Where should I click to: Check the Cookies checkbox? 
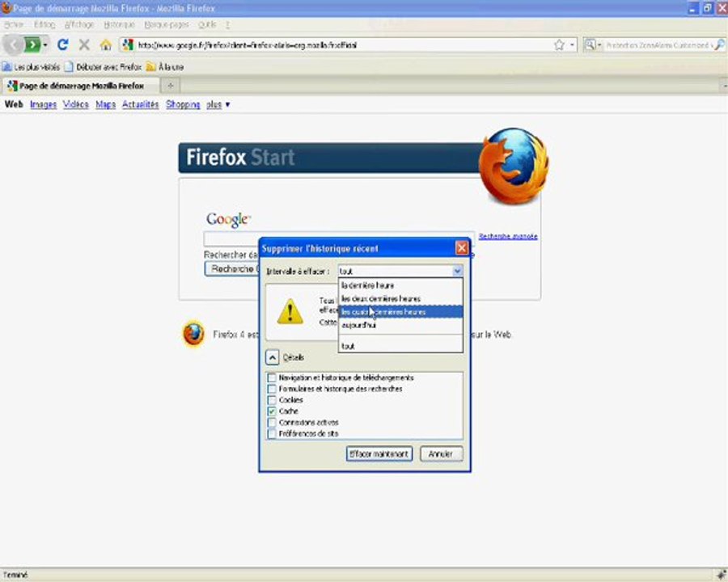[x=272, y=400]
